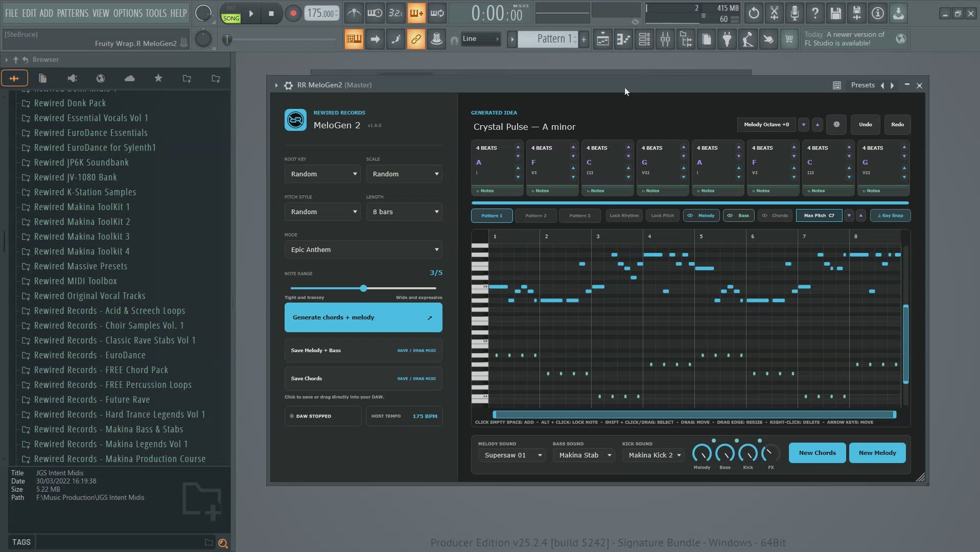Enable Lock Rhythm
This screenshot has width=980, height=552.
624,216
